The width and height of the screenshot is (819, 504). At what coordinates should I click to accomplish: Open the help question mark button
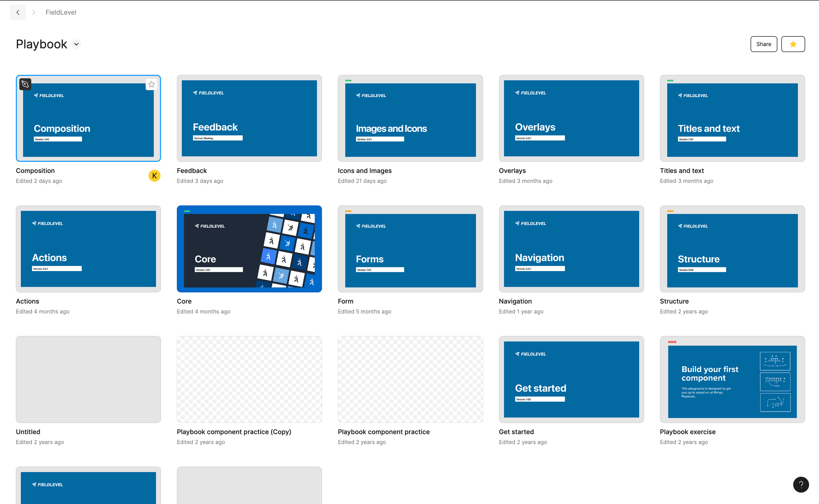(x=801, y=484)
